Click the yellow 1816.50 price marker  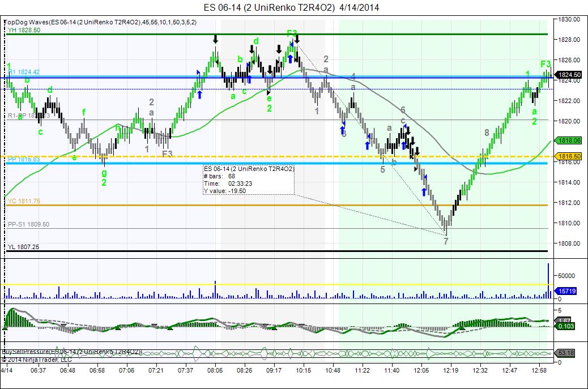570,156
